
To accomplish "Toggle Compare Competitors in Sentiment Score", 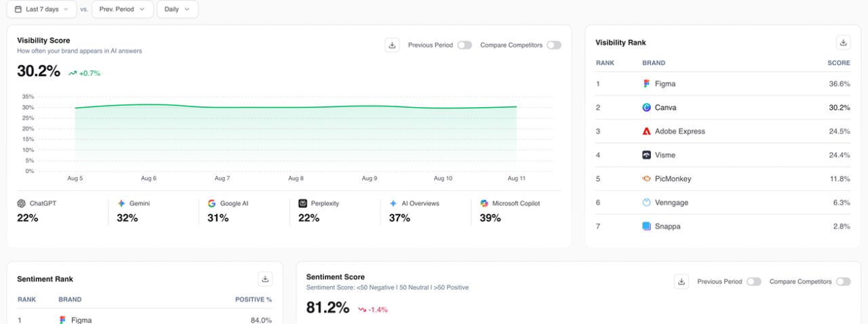I will click(844, 282).
